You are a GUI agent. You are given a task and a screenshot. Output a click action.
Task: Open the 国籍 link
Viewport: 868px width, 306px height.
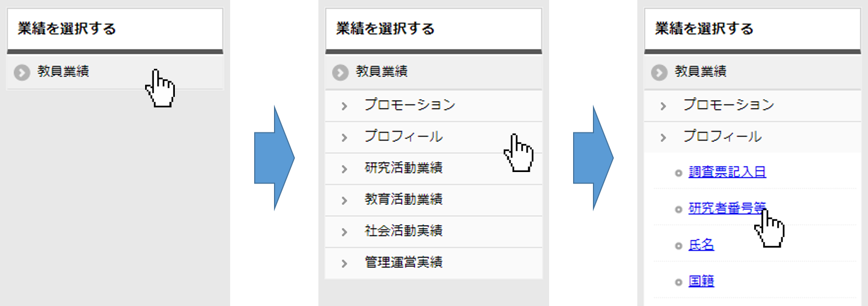click(x=701, y=281)
